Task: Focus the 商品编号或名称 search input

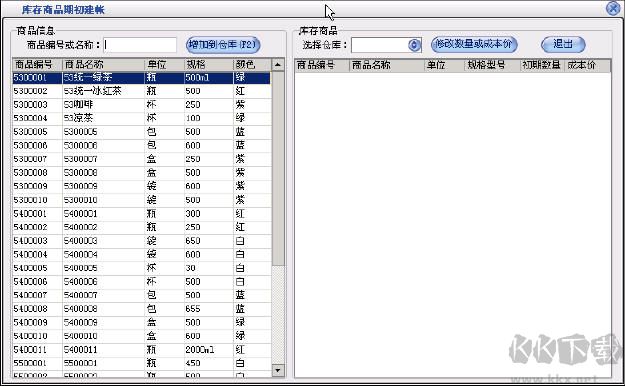Action: pyautogui.click(x=140, y=45)
